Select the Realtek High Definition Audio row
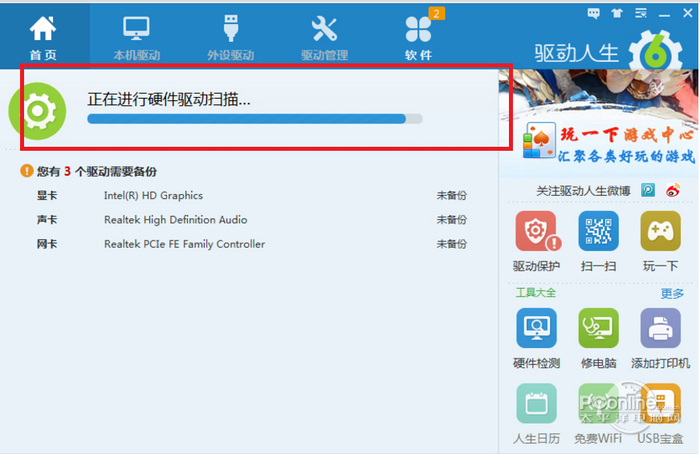Screen dimensions: 700x454 (252, 220)
